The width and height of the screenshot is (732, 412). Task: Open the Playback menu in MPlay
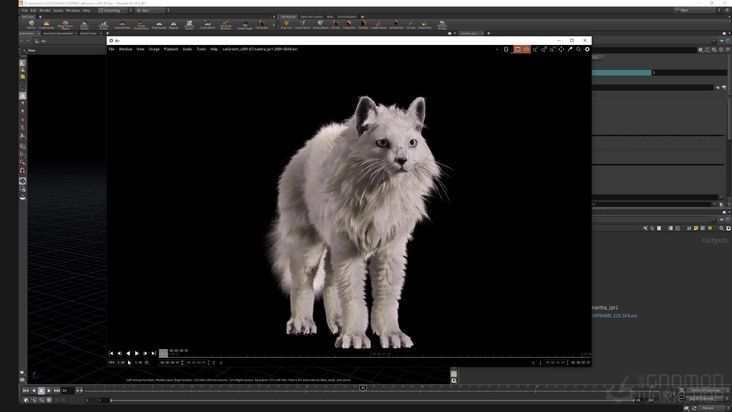171,49
